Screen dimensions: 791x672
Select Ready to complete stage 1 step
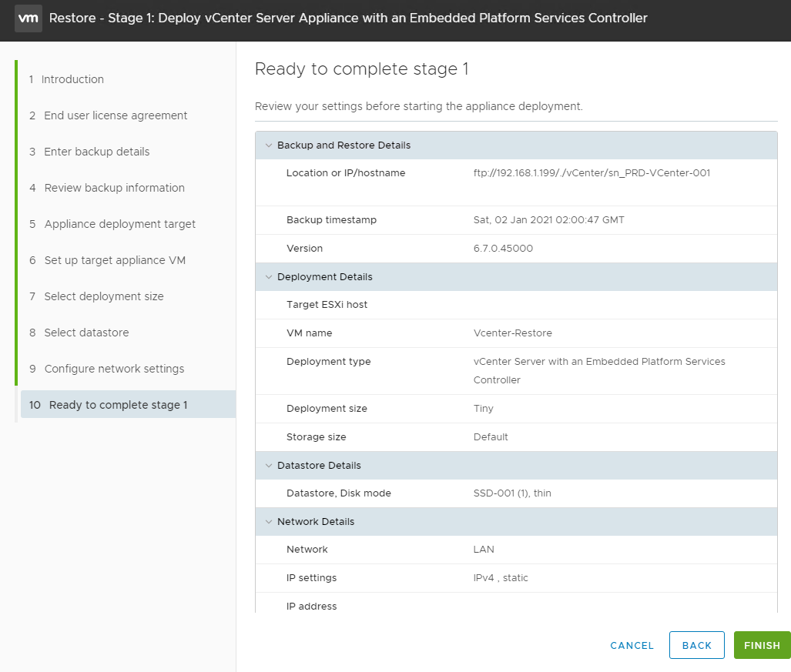pos(118,405)
